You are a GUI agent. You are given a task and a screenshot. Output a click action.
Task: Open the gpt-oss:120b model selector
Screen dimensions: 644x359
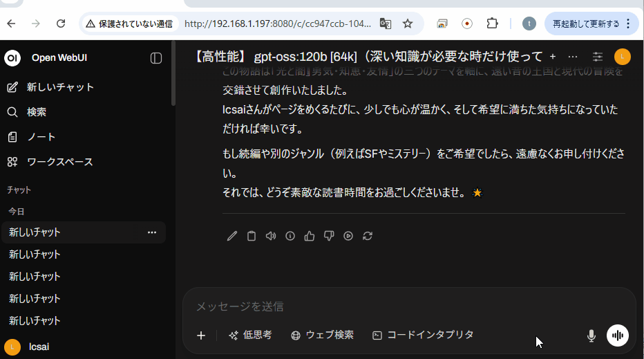tap(368, 57)
